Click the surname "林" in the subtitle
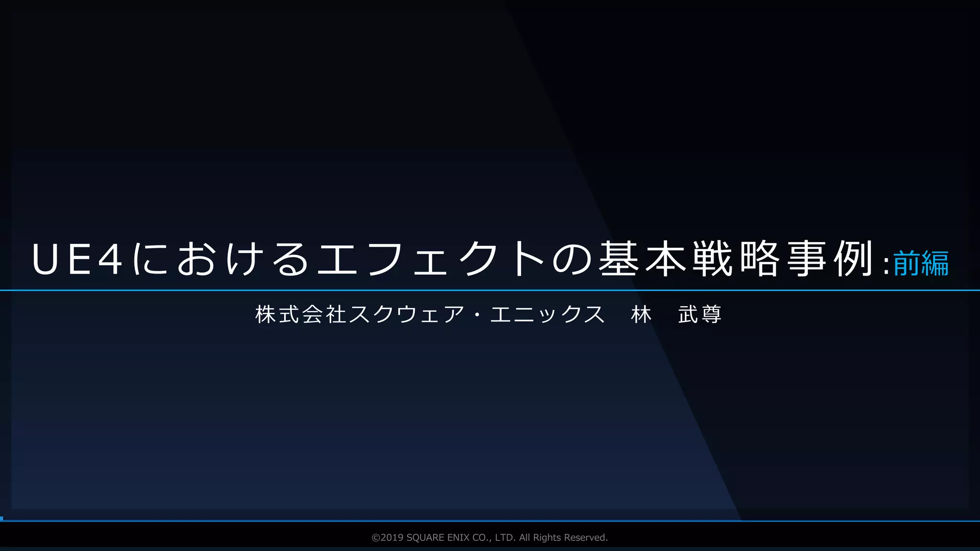The height and width of the screenshot is (551, 980). tap(641, 315)
